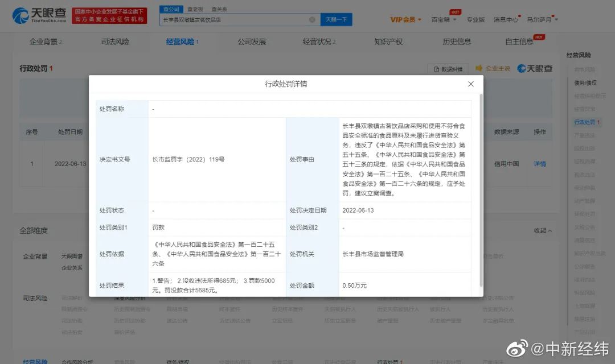
Task: Open 详情 link in the penalty row
Action: (x=539, y=164)
